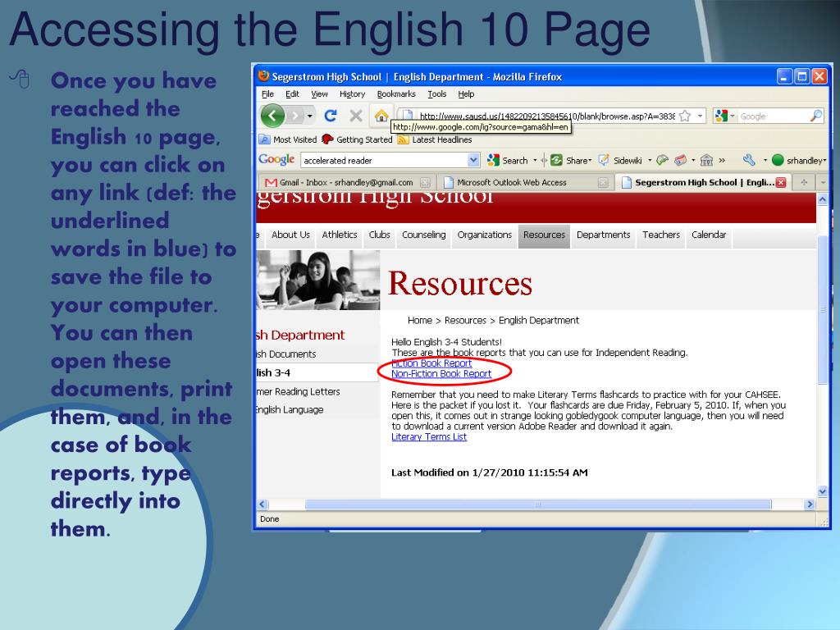Image resolution: width=840 pixels, height=630 pixels.
Task: Select the Segerstrom High School tab
Action: (703, 183)
